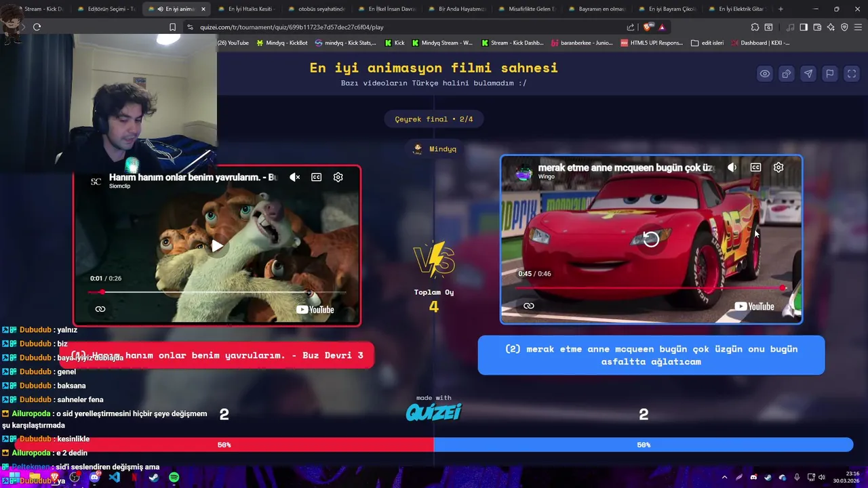This screenshot has width=868, height=488.
Task: Open YouTube logo on left video
Action: coord(315,310)
